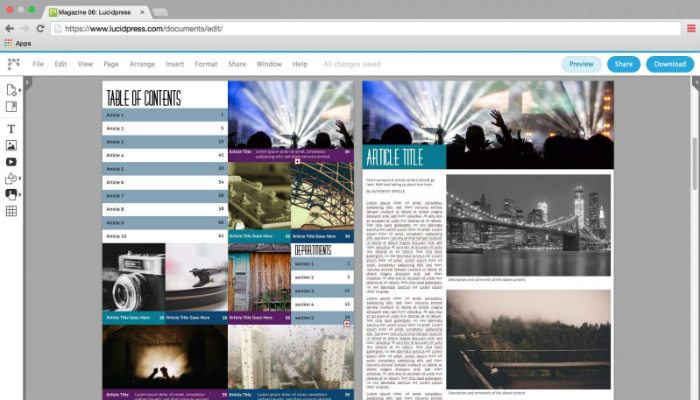Click the Apps bookmarks shortcut

coord(18,43)
